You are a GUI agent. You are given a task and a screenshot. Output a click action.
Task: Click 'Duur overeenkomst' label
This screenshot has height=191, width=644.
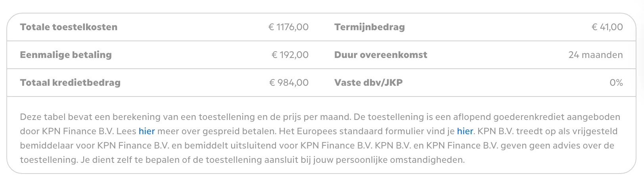tap(381, 55)
